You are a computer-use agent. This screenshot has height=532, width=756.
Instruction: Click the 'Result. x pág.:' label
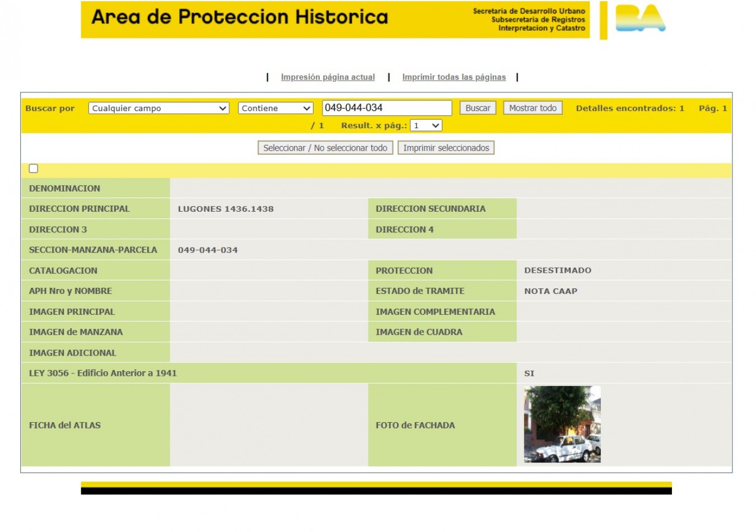(x=374, y=125)
